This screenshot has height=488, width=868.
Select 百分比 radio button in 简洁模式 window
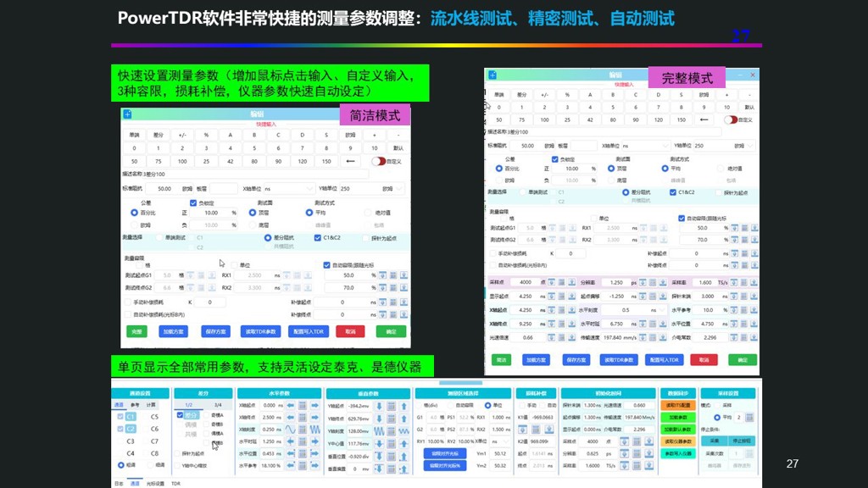[x=134, y=213]
